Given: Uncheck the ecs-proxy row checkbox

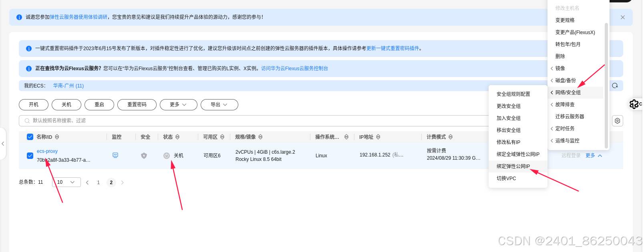Looking at the screenshot, I should (x=30, y=156).
